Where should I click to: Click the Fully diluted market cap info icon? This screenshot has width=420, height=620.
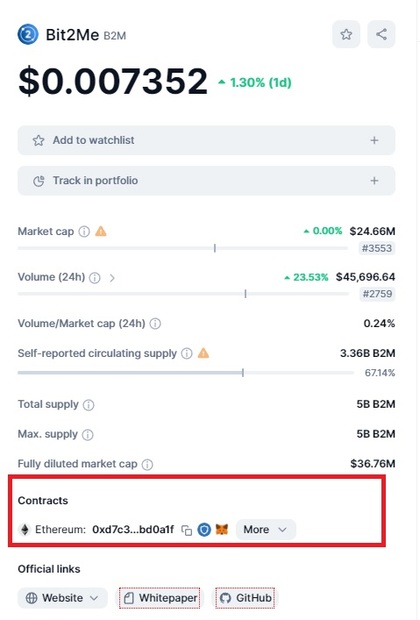pyautogui.click(x=147, y=464)
